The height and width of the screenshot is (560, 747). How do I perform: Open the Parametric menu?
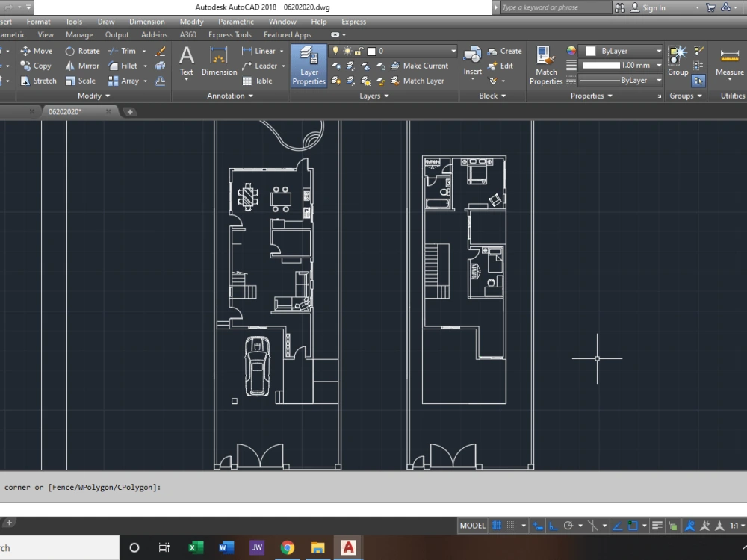click(236, 22)
